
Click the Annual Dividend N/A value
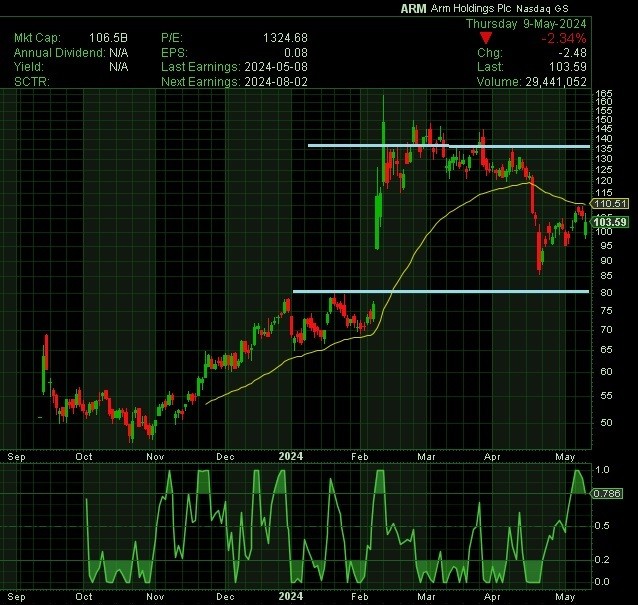click(x=118, y=52)
